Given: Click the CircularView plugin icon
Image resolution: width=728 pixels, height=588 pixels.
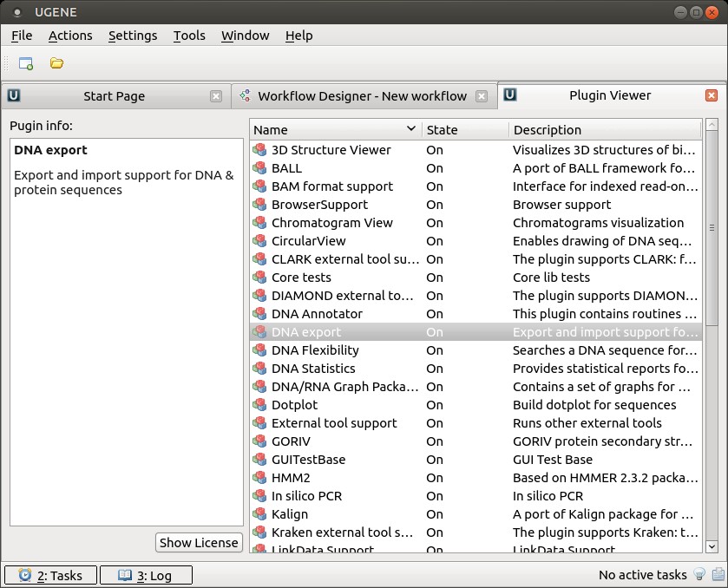Looking at the screenshot, I should pos(259,241).
